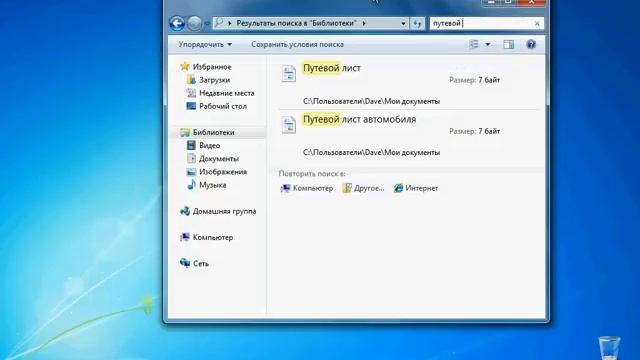Viewport: 640px width, 360px height.
Task: Click the Музыка note icon
Action: point(191,184)
